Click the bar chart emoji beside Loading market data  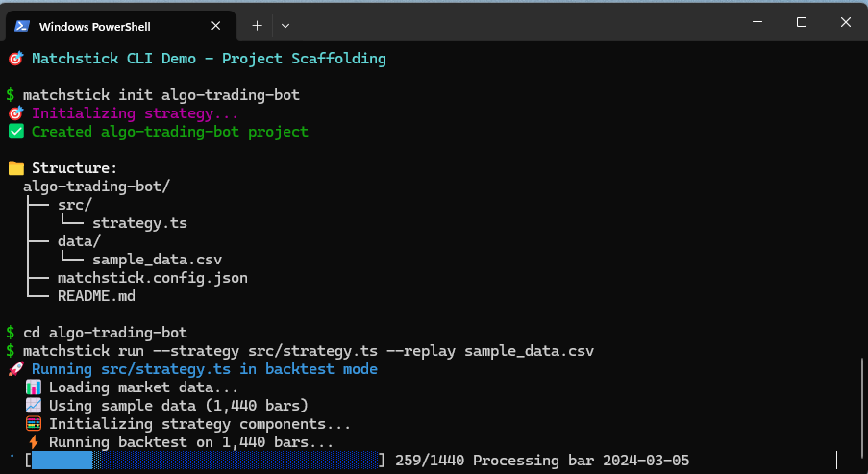pos(34,387)
